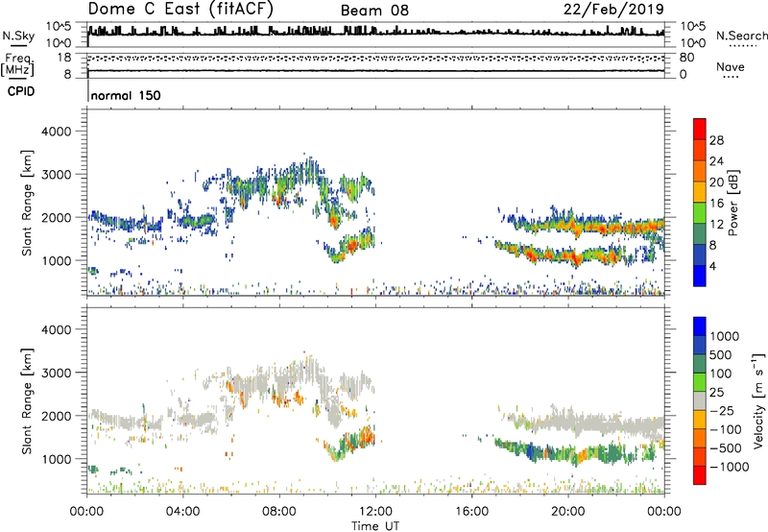Screen dimensions: 768x532
Task: Click the "CPID" label
Action: (21, 91)
